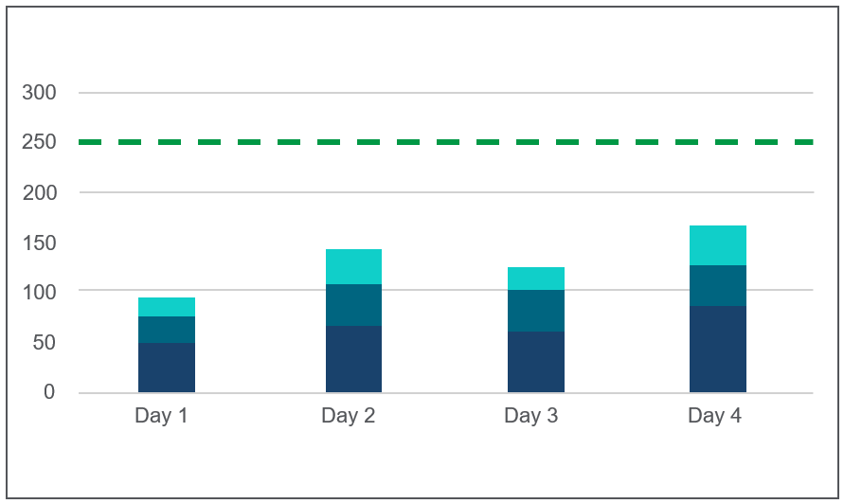Viewport: 844px width, 504px height.
Task: Click the Day 3 top turquoise segment
Action: tap(536, 279)
